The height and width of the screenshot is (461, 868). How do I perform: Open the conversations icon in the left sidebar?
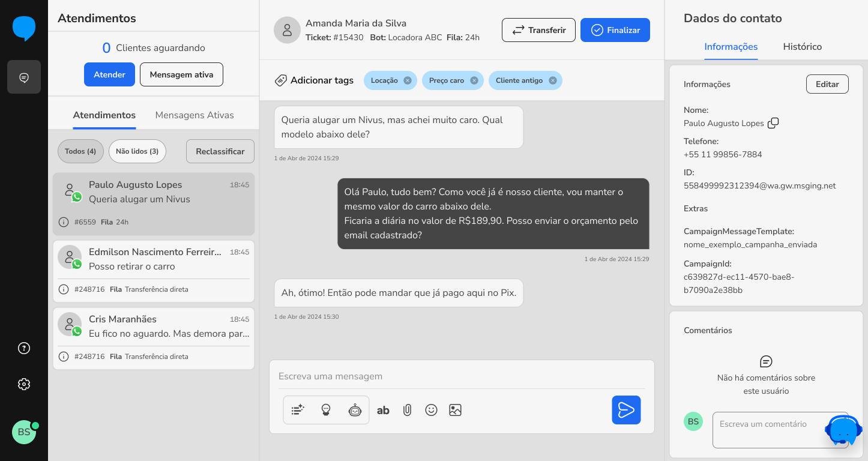coord(24,77)
